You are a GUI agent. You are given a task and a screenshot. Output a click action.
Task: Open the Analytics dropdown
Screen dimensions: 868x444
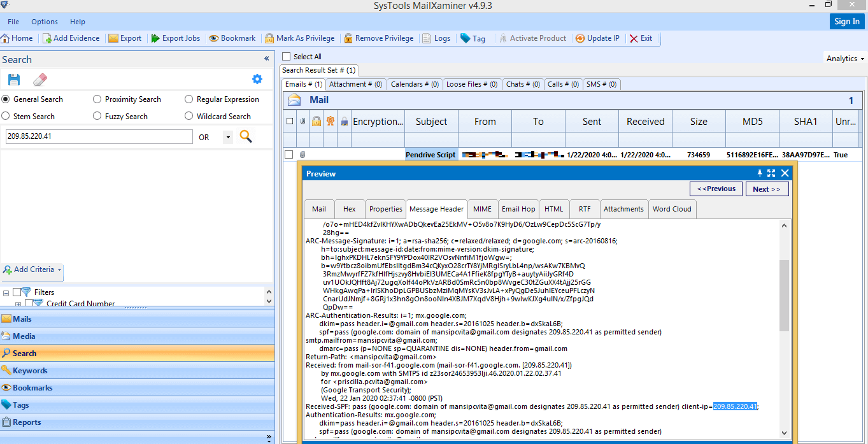coord(845,59)
